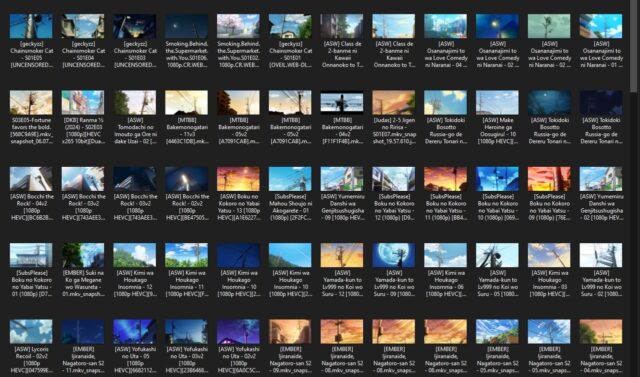This screenshot has width=640, height=377.
Task: Select Tomodachi no Imouto ga Ore ni dake Uzai thumbnail
Action: (x=135, y=102)
